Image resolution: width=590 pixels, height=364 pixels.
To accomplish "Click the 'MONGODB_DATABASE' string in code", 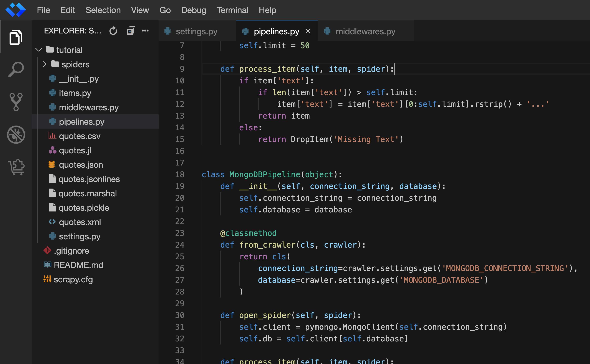I will tap(441, 280).
